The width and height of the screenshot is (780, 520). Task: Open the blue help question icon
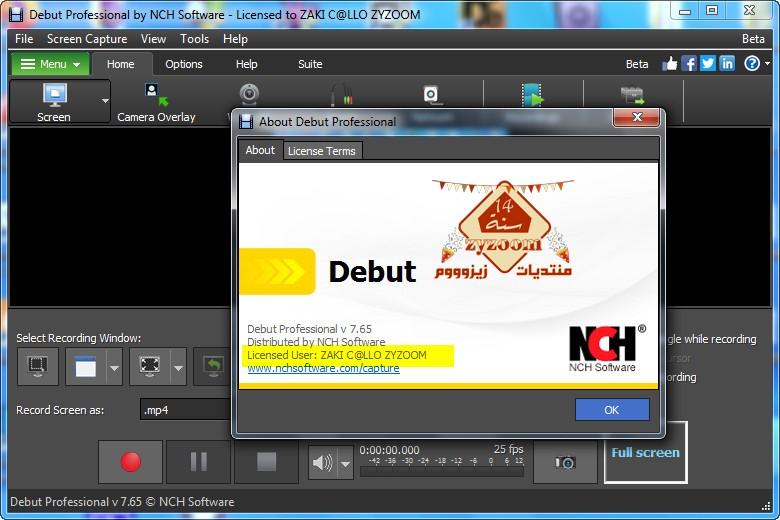pyautogui.click(x=752, y=63)
